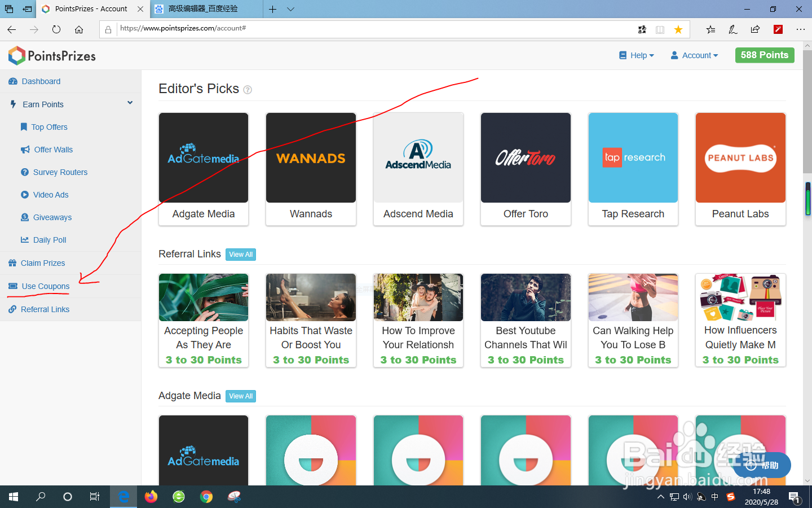Click the 帮助 help floating button

[762, 466]
